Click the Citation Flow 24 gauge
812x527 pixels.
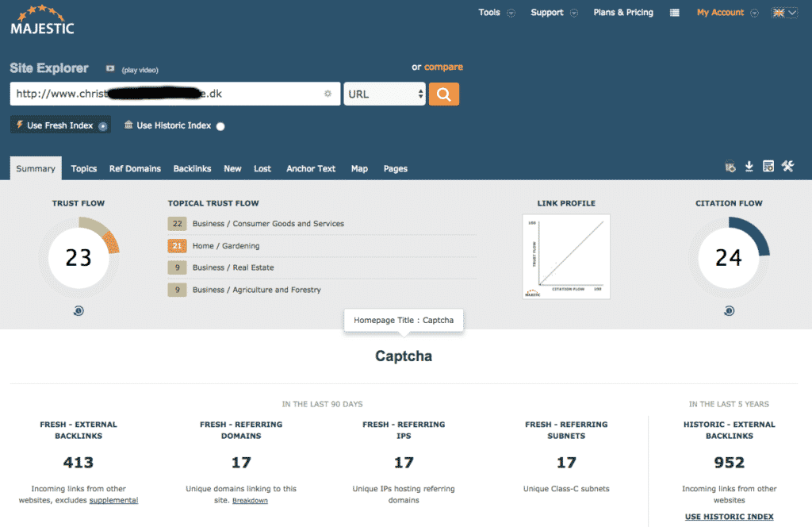[729, 257]
